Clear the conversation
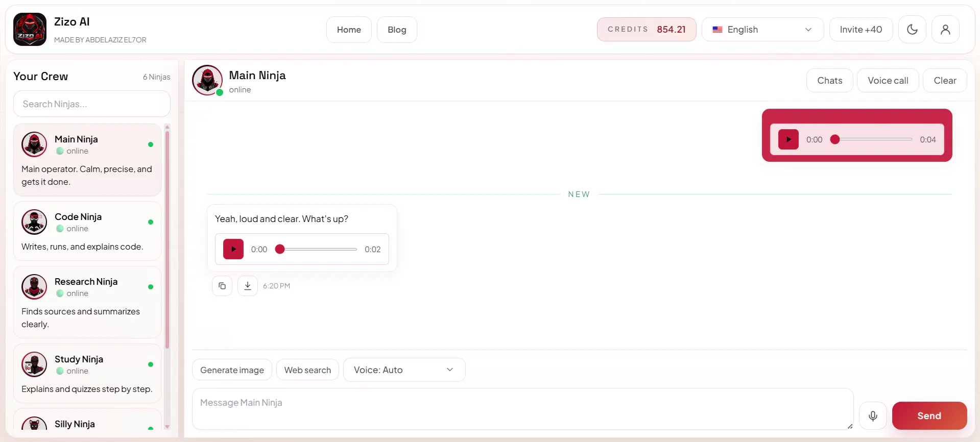The width and height of the screenshot is (980, 442). (945, 81)
